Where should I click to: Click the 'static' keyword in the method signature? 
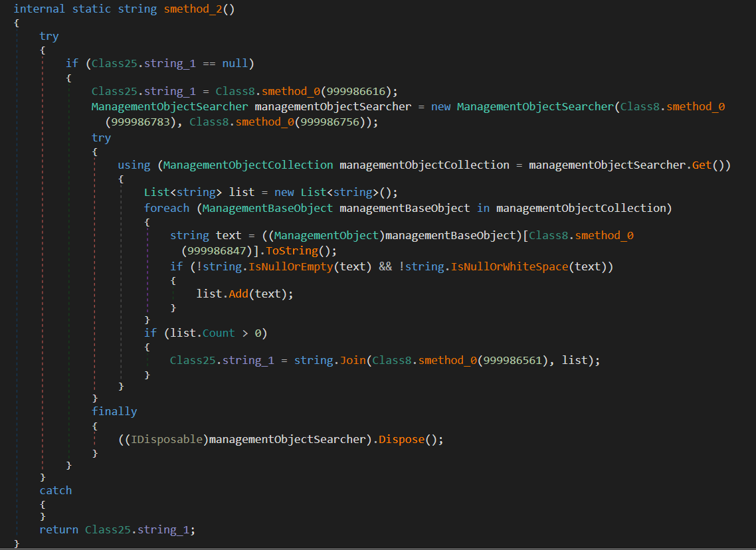[x=92, y=9]
